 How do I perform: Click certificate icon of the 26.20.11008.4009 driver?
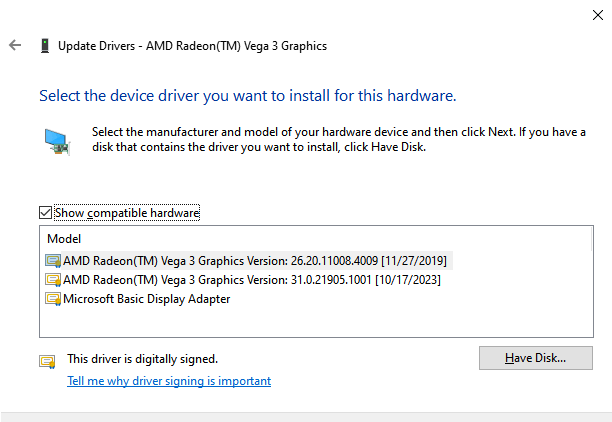[x=53, y=261]
